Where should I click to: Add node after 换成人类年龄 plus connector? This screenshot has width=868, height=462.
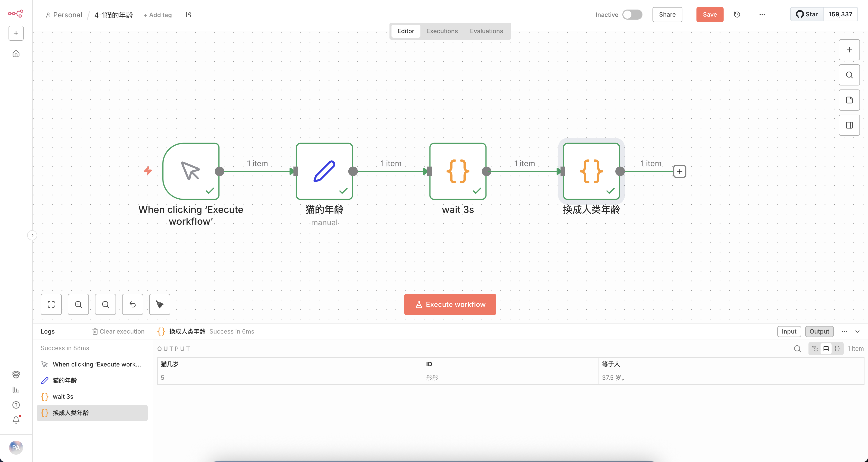click(x=680, y=171)
